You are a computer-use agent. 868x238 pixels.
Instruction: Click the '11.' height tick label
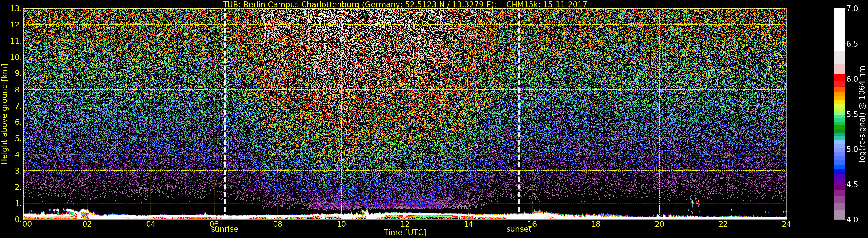coord(16,41)
